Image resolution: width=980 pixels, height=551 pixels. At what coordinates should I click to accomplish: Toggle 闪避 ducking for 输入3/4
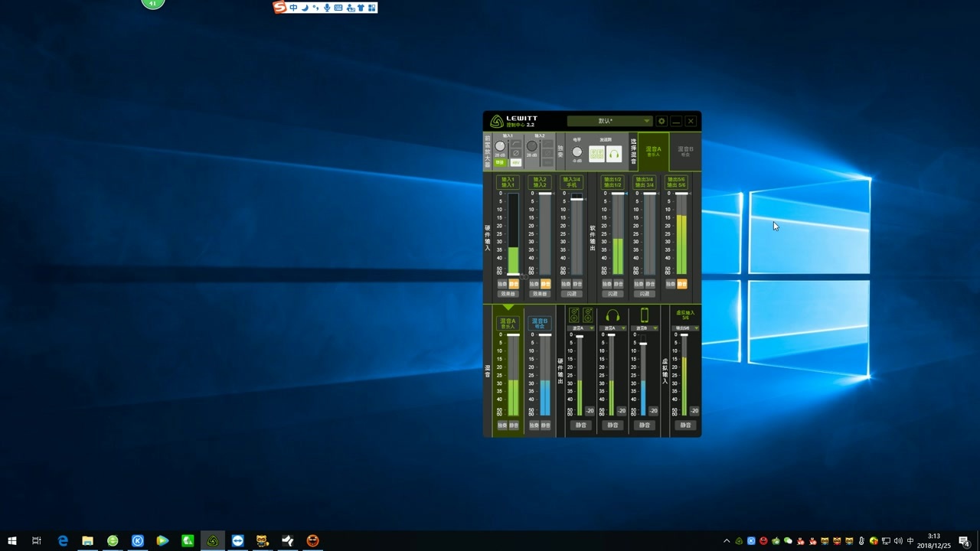tap(572, 294)
